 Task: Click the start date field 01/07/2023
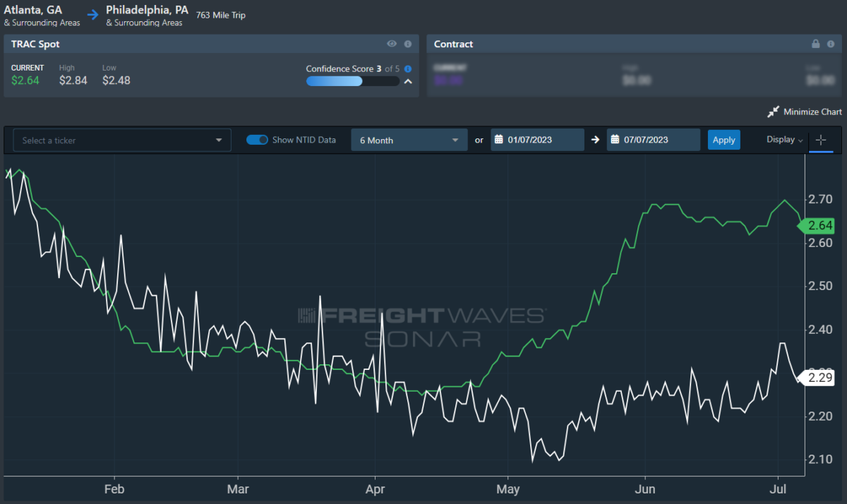coord(537,140)
